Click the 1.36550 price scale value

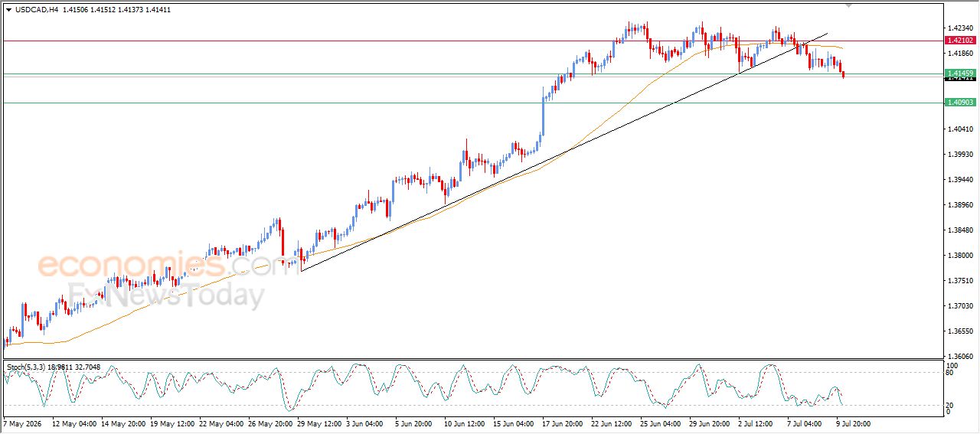click(x=959, y=331)
